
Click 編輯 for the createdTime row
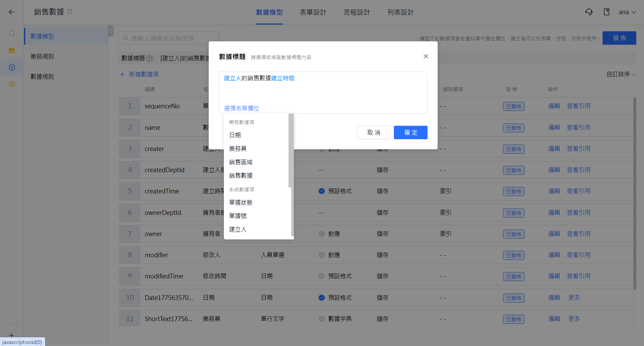pos(554,191)
